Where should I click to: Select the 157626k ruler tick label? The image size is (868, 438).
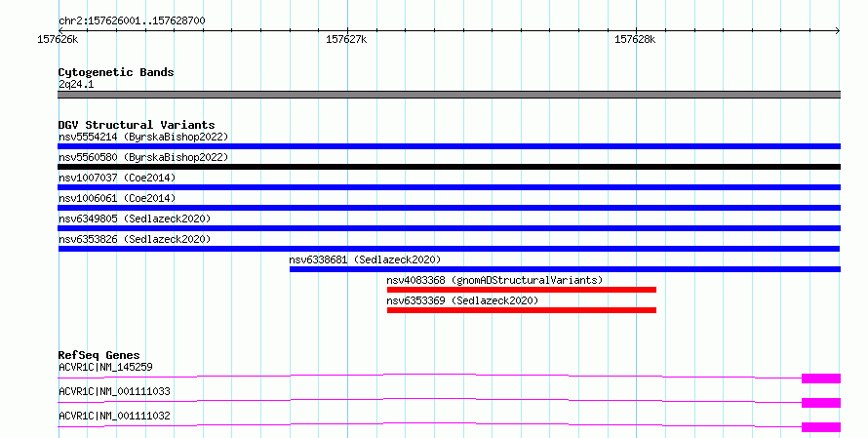pyautogui.click(x=58, y=39)
